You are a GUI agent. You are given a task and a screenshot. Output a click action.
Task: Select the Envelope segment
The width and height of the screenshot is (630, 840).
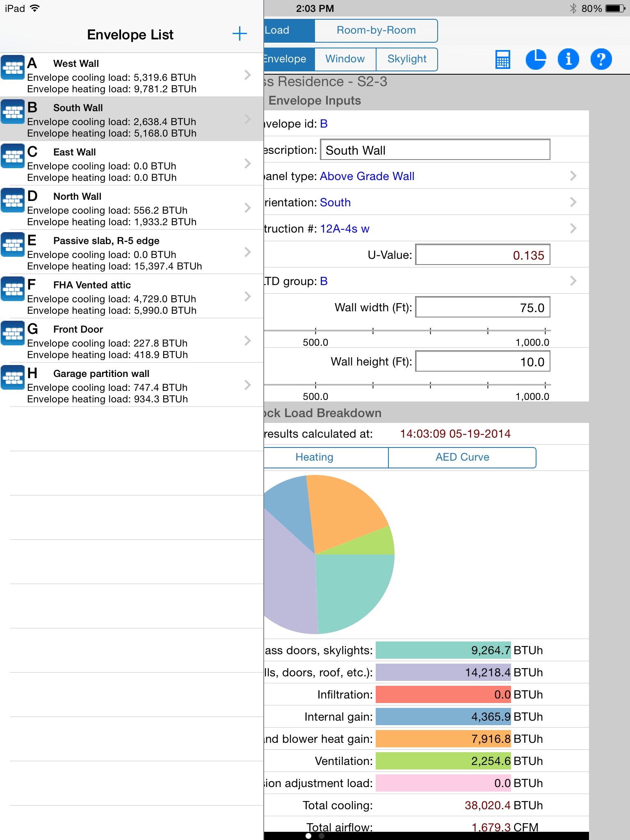(x=289, y=59)
